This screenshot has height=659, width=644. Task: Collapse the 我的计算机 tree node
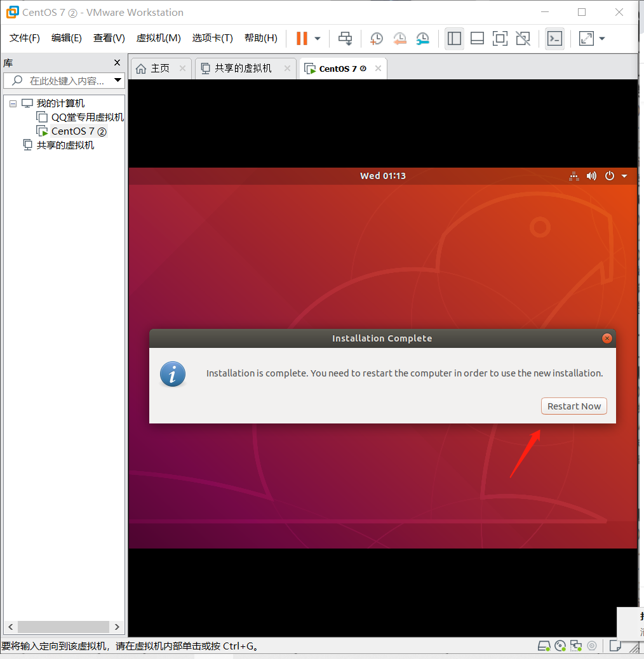pyautogui.click(x=13, y=103)
